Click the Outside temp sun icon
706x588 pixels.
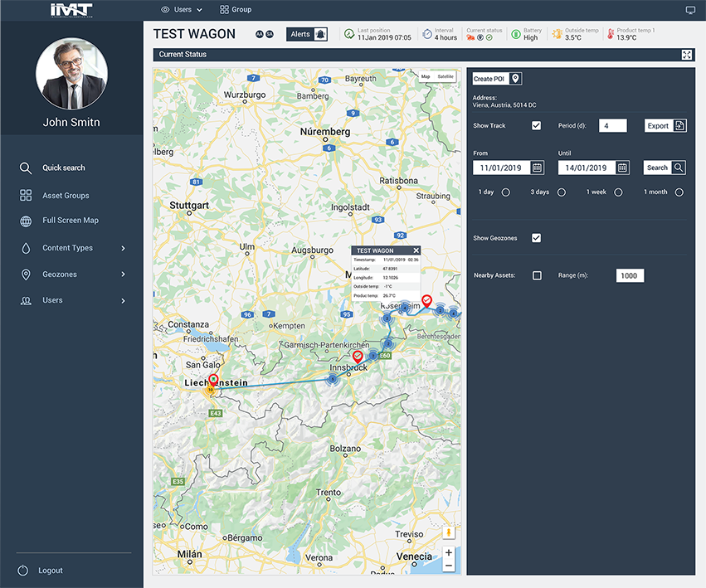coord(557,34)
